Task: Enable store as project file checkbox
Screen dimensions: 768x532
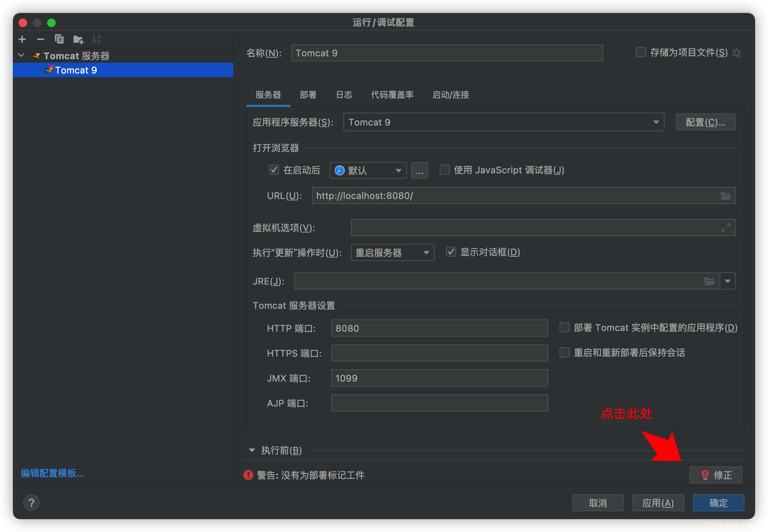Action: [641, 52]
